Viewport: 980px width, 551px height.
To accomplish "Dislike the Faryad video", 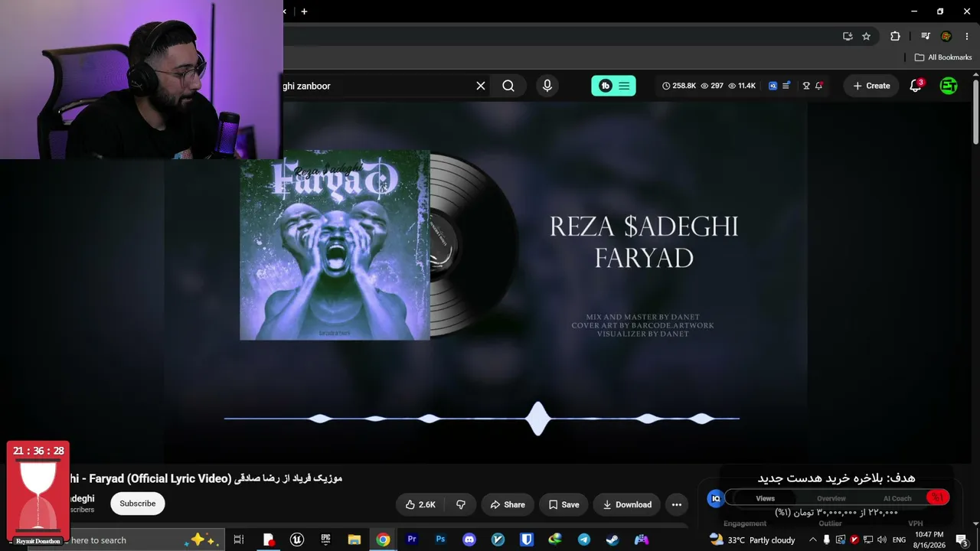I will point(461,504).
